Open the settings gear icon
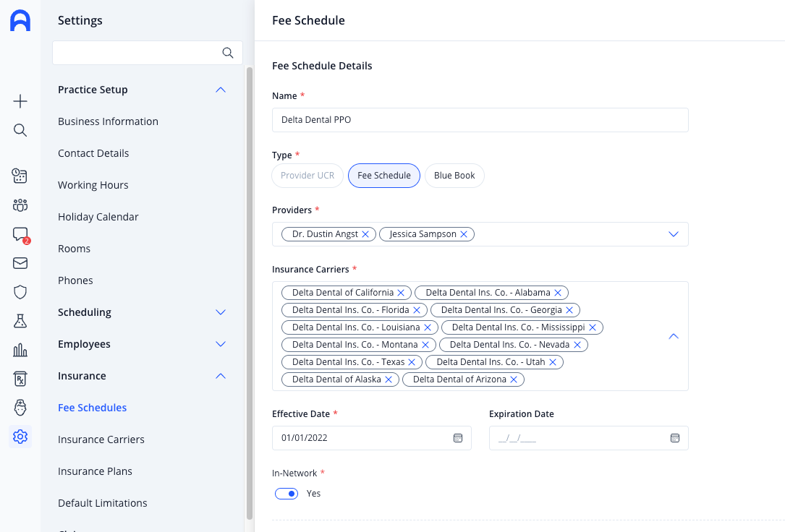 (x=20, y=437)
